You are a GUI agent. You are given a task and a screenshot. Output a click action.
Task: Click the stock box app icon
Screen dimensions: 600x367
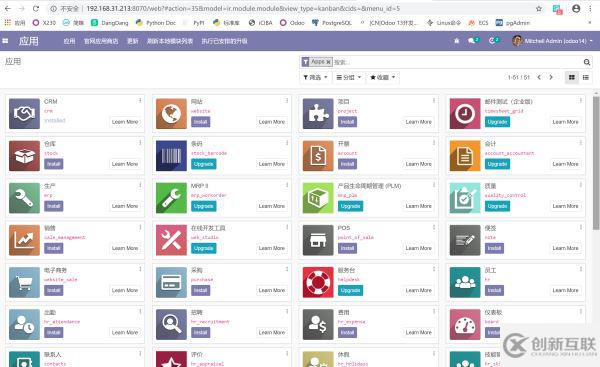(x=24, y=156)
